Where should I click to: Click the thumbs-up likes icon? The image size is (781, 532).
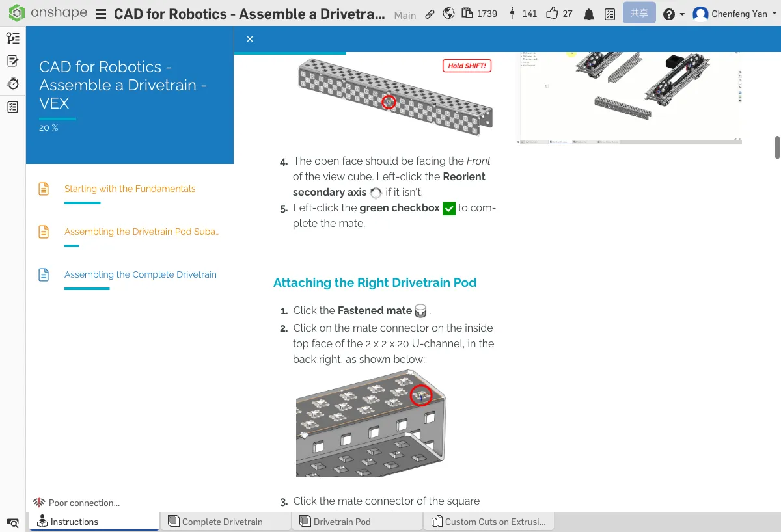click(x=552, y=14)
